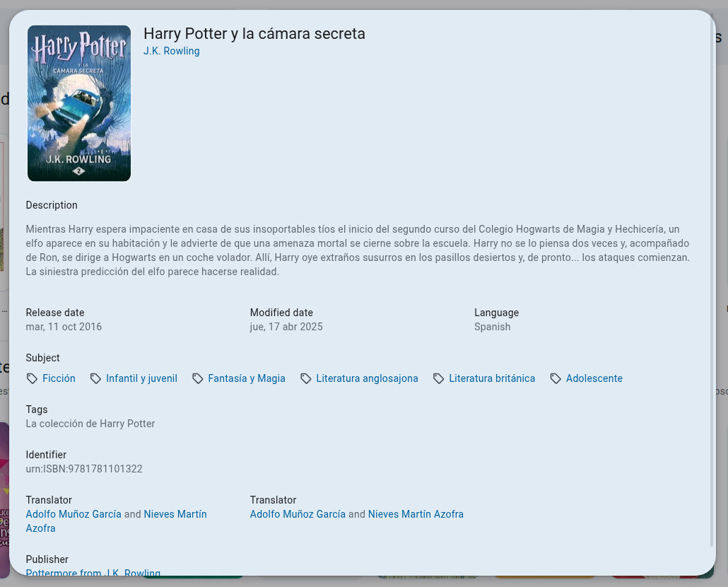Open the Ficción subject link
The image size is (728, 587).
pos(59,378)
